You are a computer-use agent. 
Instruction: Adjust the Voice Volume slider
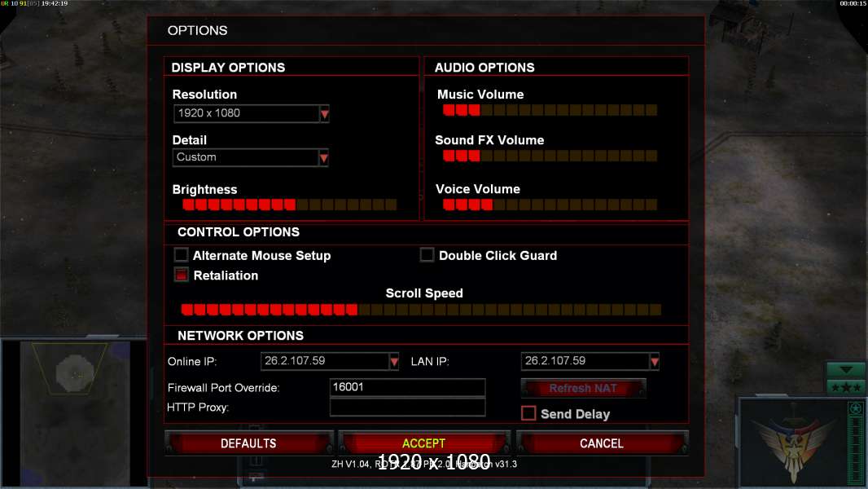tap(550, 205)
